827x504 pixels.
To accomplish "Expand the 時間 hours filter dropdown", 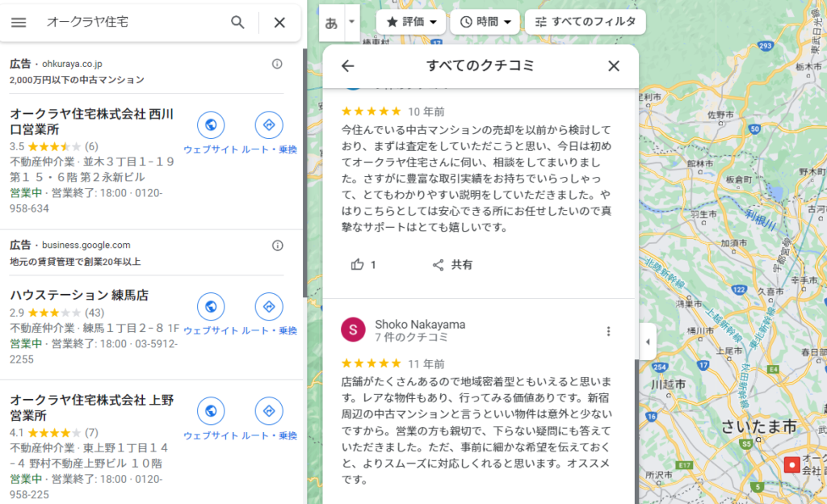I will pyautogui.click(x=485, y=22).
